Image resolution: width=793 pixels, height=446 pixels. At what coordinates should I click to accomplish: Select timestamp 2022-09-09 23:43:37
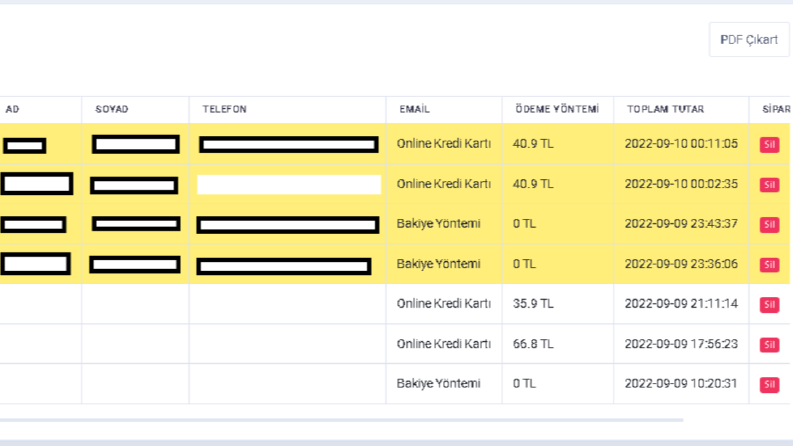[x=681, y=224]
